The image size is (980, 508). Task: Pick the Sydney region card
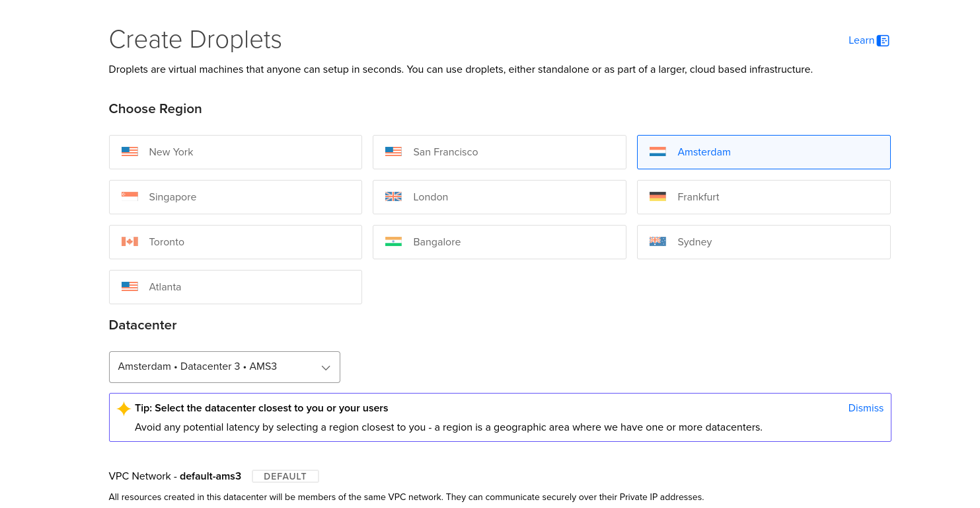coord(763,242)
